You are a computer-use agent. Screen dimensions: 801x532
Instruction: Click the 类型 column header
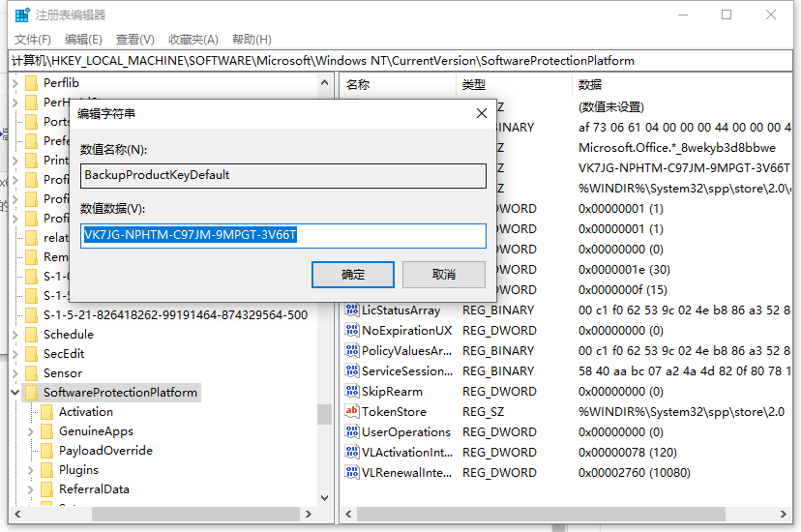(474, 85)
